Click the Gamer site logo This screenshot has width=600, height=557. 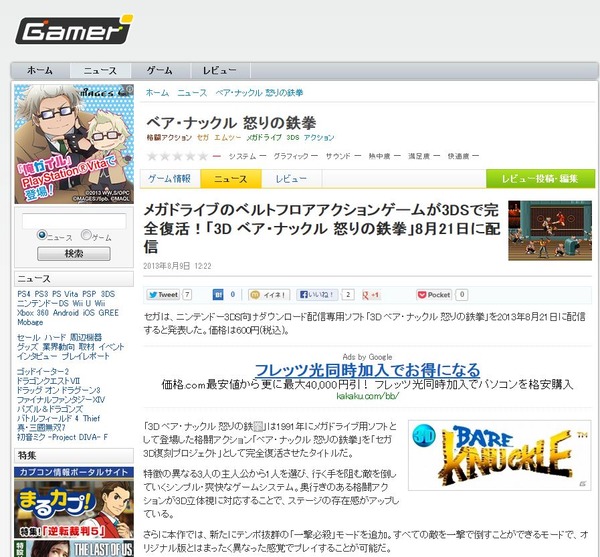click(74, 30)
